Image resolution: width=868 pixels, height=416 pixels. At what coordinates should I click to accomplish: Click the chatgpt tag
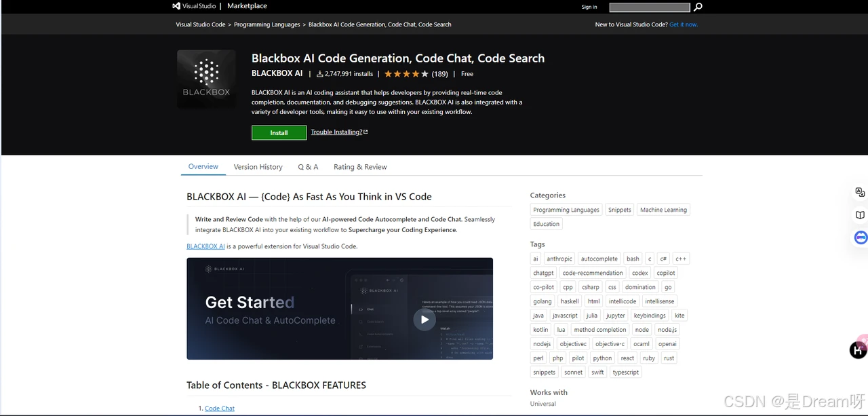click(543, 273)
